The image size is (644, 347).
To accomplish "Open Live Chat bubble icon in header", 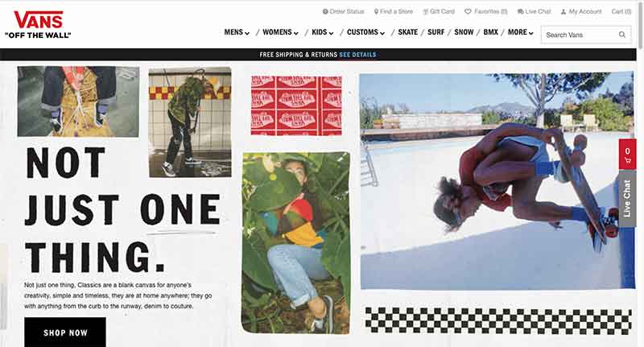I will coord(520,11).
